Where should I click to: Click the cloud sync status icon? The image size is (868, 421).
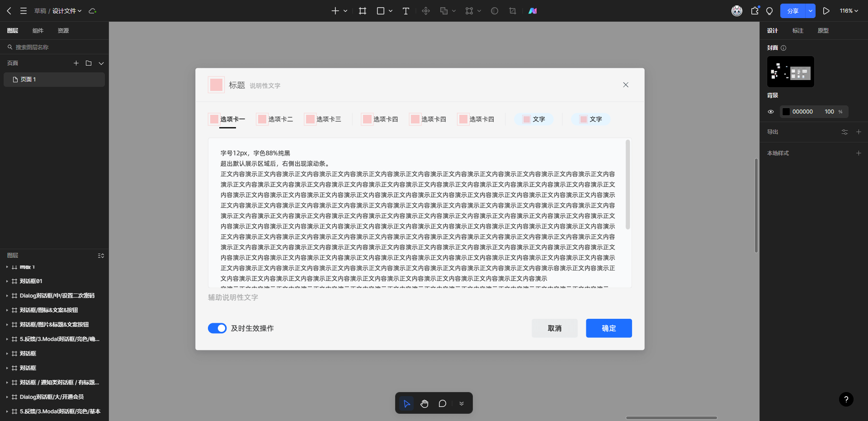[93, 11]
